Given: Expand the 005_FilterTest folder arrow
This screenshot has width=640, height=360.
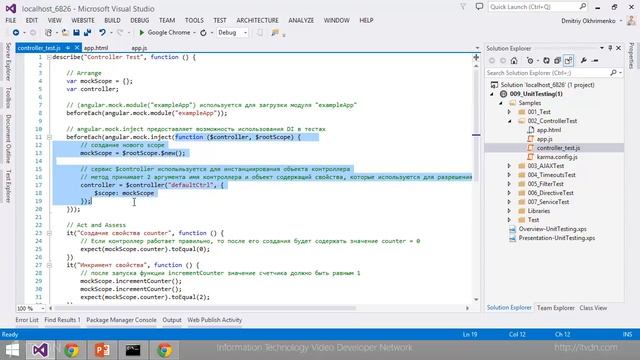Looking at the screenshot, I should point(509,184).
